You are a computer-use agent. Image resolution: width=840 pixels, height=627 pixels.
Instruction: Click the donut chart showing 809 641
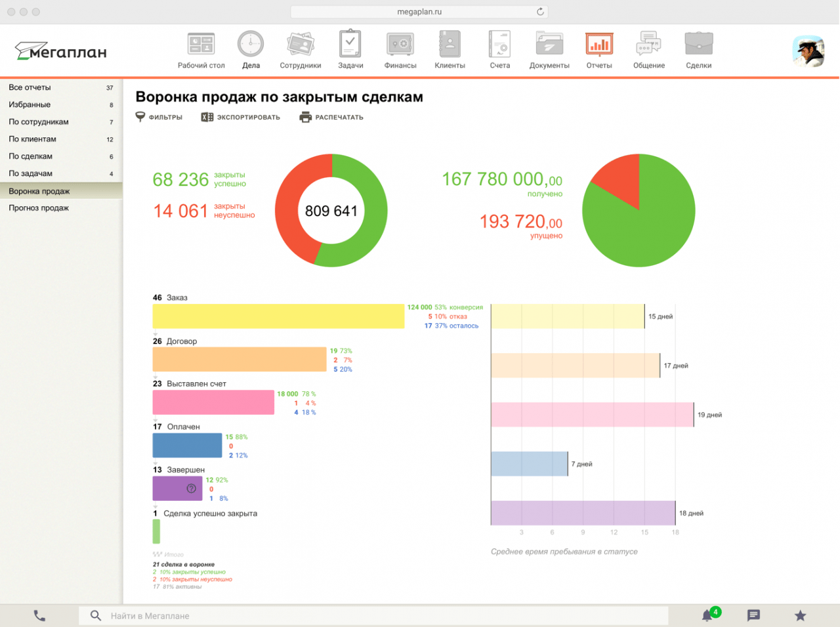point(331,211)
